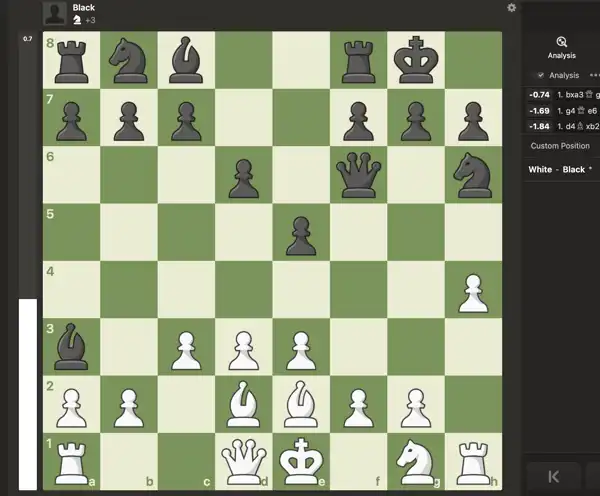Select the engine line starting with d4
Image resolution: width=600 pixels, height=496 pixels.
click(565, 126)
